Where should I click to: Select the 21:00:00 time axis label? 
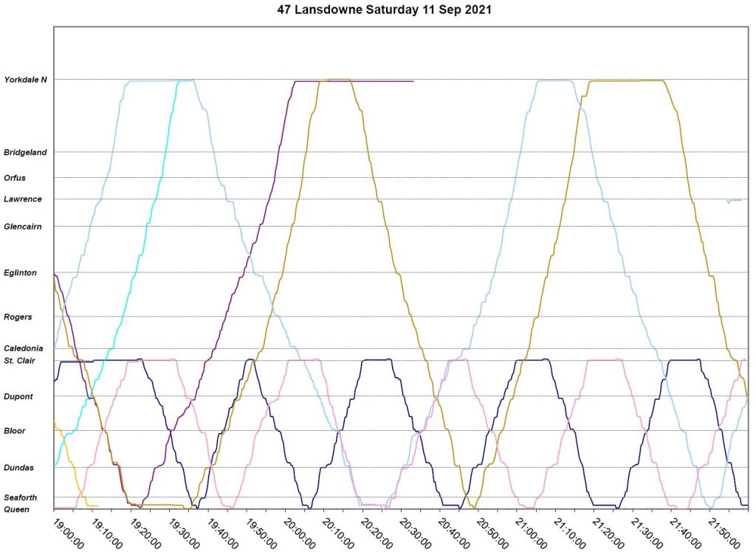[529, 531]
